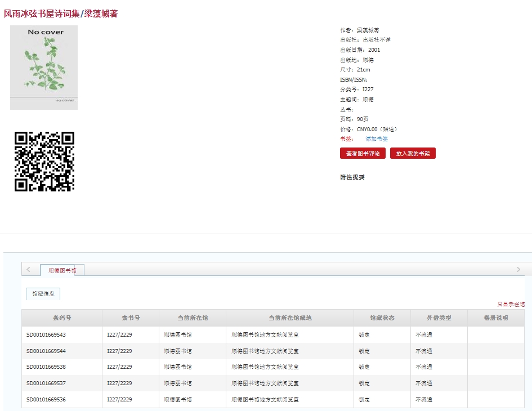Image resolution: width=532 pixels, height=411 pixels.
Task: Click the 主题词：顺德 line
Action: 357,100
